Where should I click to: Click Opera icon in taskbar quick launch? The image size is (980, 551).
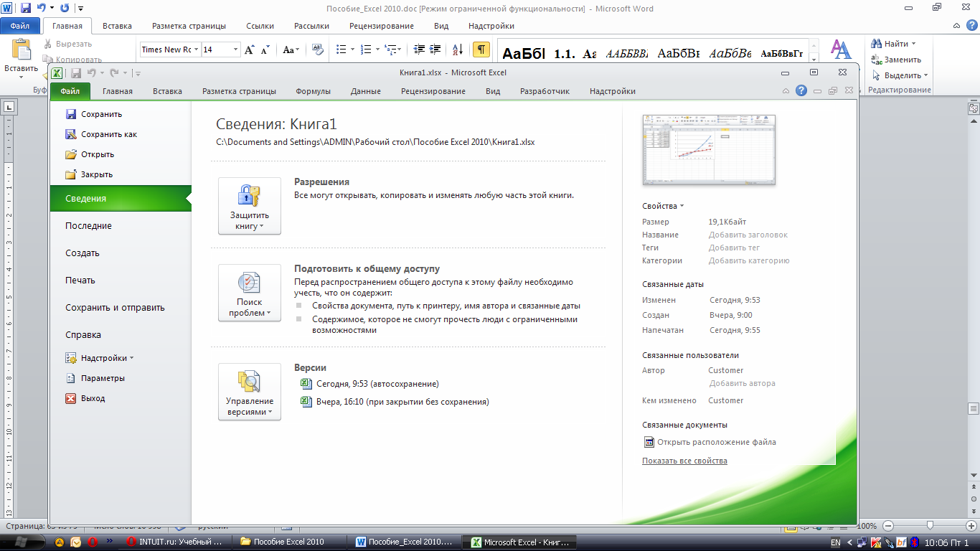[x=92, y=542]
